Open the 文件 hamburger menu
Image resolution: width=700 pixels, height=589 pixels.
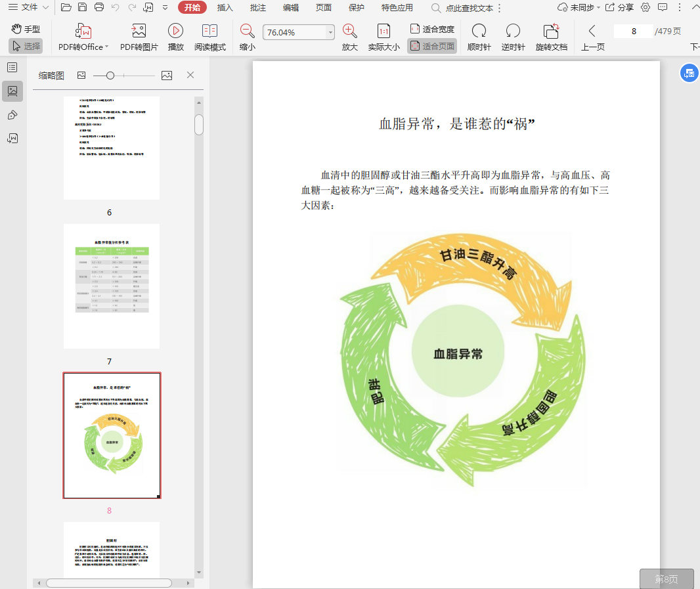point(28,7)
